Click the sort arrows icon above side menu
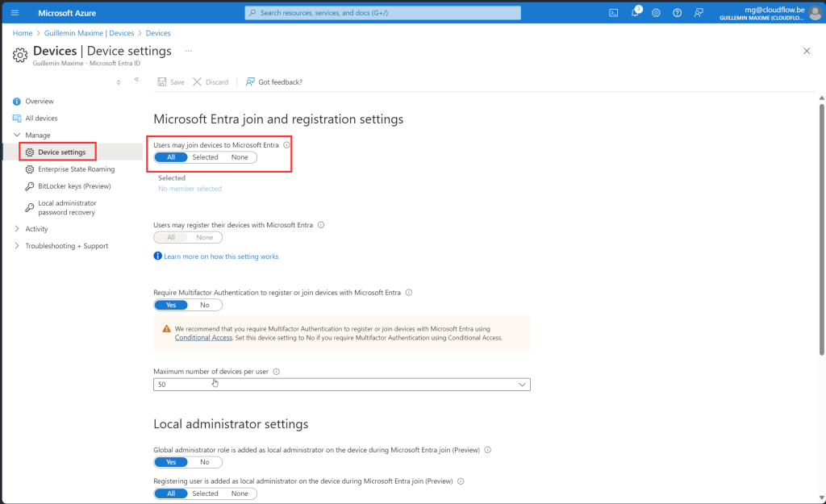The height and width of the screenshot is (504, 826). point(119,82)
